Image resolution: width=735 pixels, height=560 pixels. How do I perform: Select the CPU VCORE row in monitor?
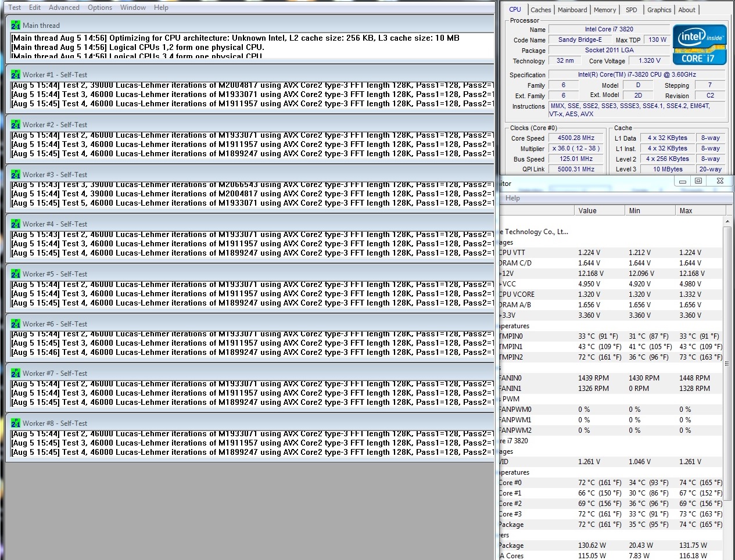(x=611, y=295)
